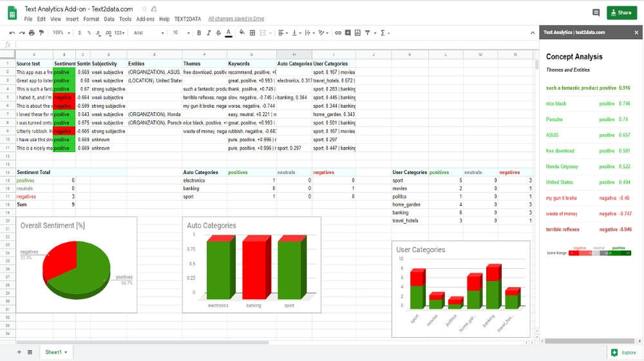Click the green Share button

click(x=621, y=13)
